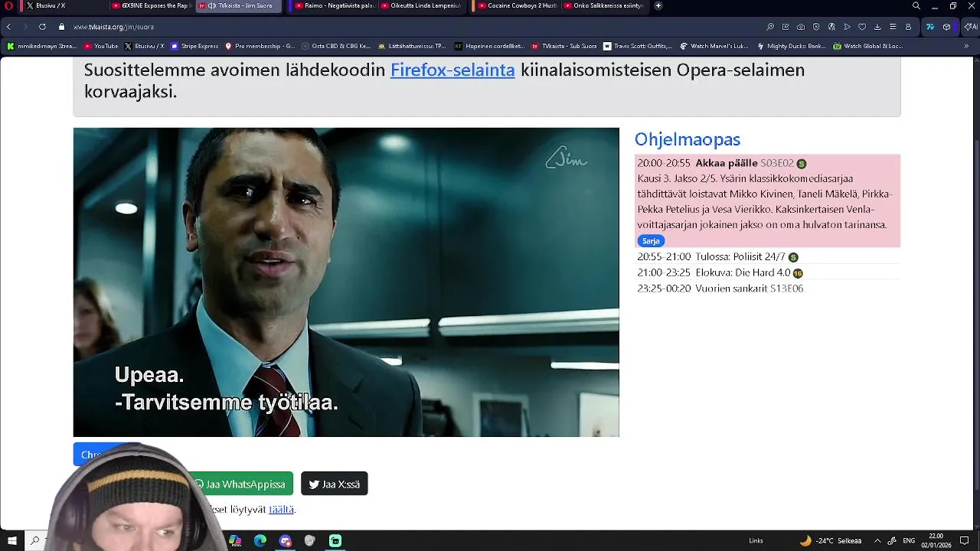Screen dimensions: 980x551
Task: Switch to the Raimo - Negatiivista palautetta tab
Action: (334, 5)
